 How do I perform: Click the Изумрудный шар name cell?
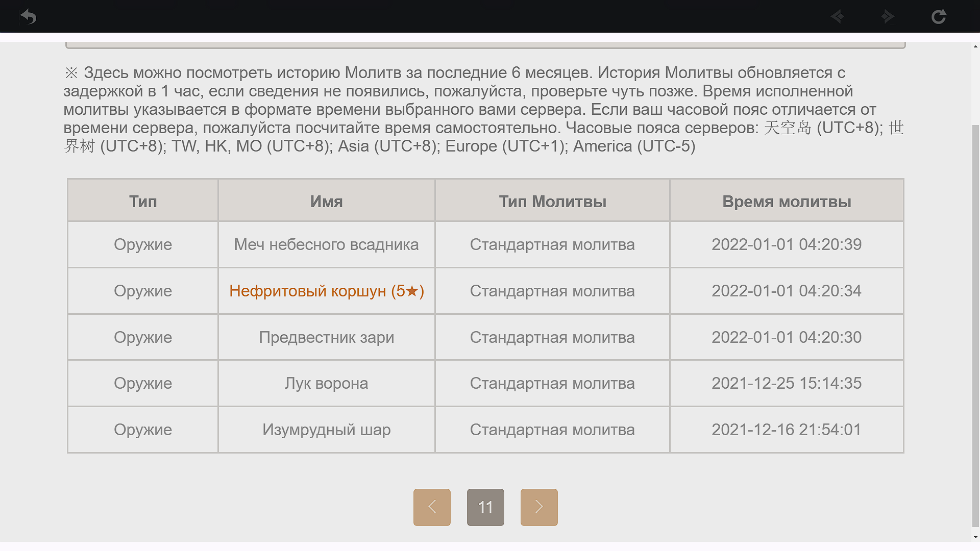coord(327,430)
